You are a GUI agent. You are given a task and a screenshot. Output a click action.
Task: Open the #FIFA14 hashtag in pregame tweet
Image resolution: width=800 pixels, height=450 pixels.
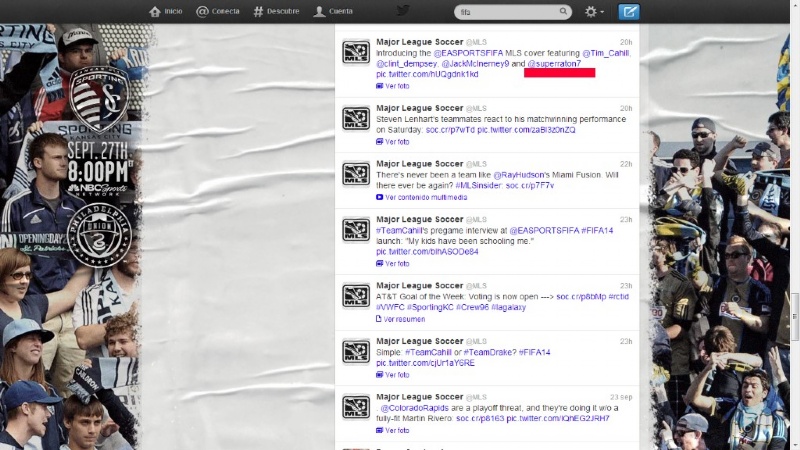[597, 231]
